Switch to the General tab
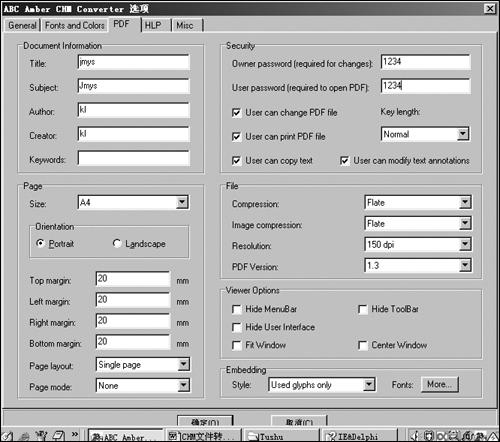 click(x=22, y=25)
